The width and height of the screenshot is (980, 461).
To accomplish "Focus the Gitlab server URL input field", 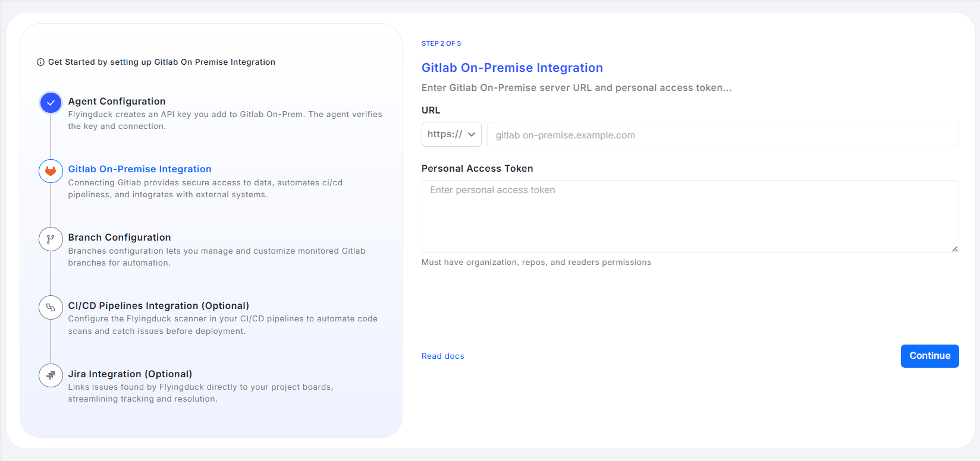I will (x=722, y=135).
